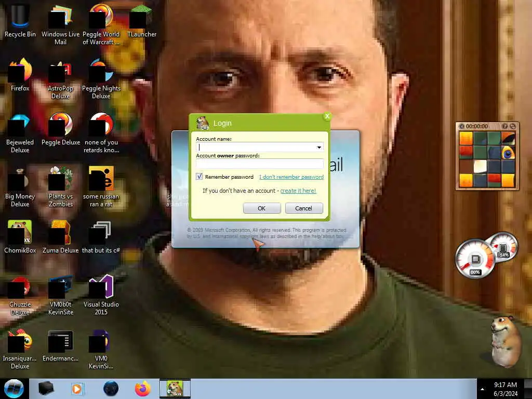Open the Recycle Bin desktop icon
The image size is (532, 399).
coord(20,21)
